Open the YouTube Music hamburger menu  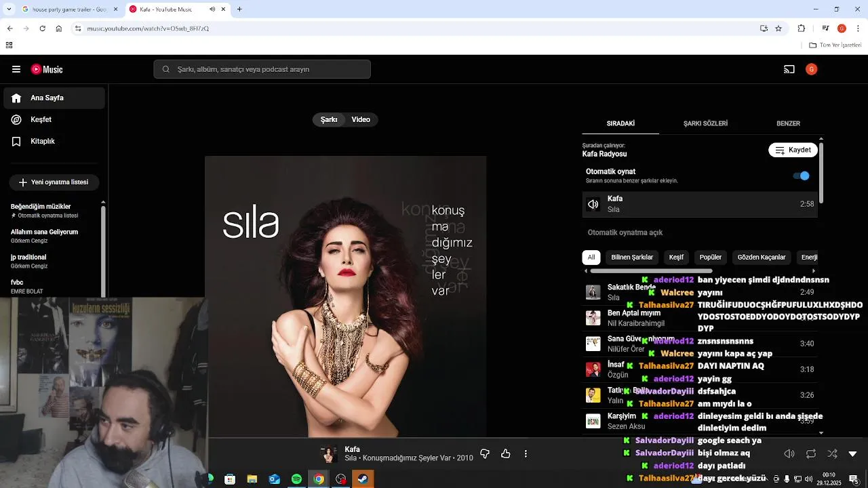pos(16,69)
